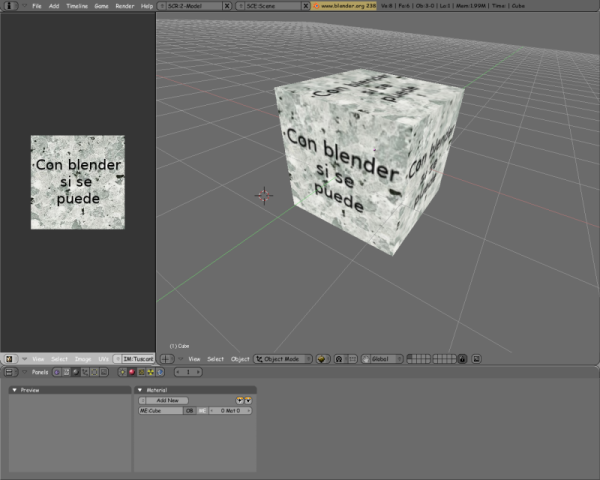Delete the SCE:Scene with X button
600x480 pixels.
click(306, 6)
